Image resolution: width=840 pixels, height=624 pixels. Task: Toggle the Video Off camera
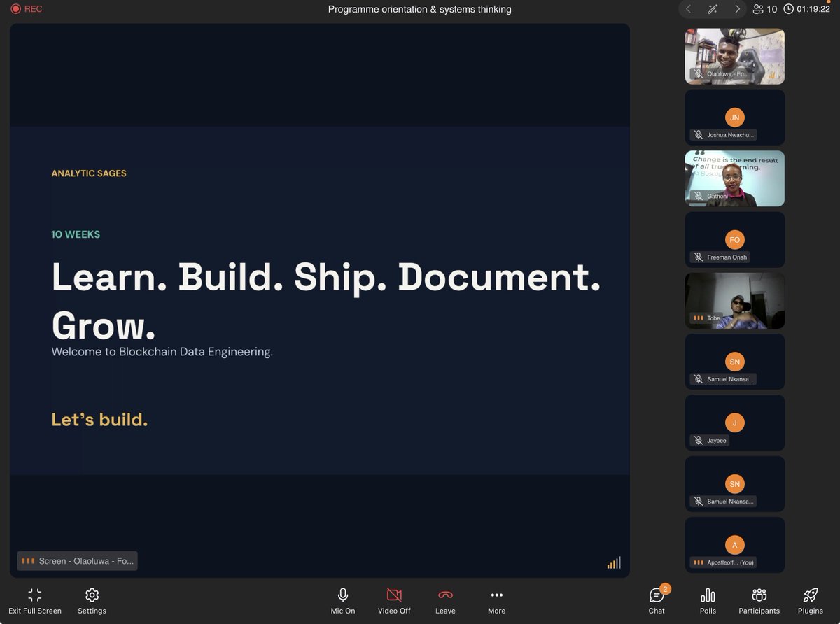[394, 601]
